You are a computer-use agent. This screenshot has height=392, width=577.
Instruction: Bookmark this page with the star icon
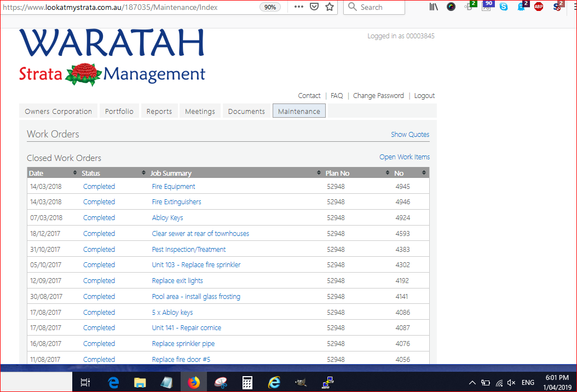[x=330, y=7]
